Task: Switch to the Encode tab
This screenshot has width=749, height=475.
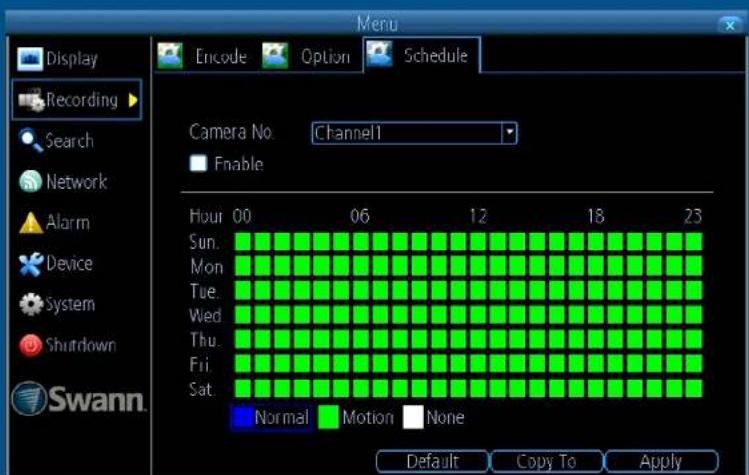Action: 221,57
